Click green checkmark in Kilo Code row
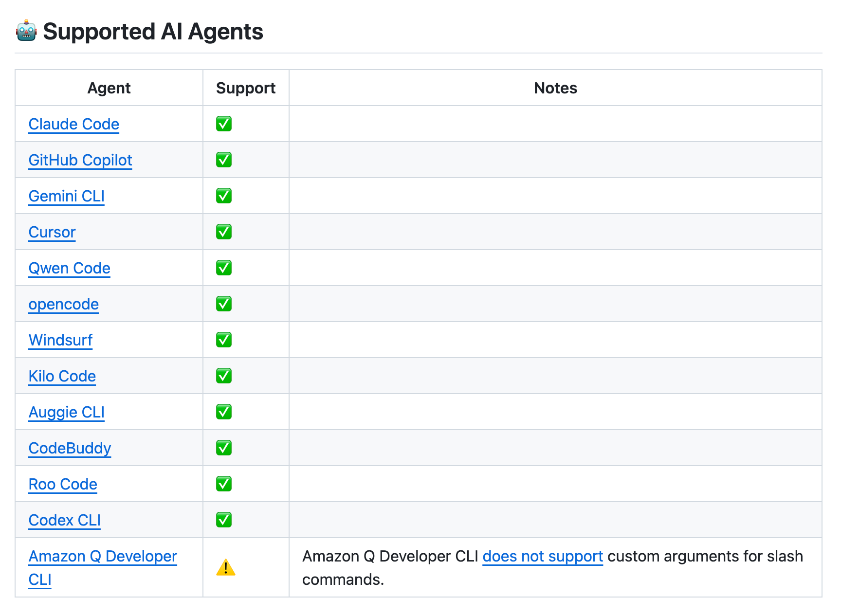Image resolution: width=841 pixels, height=616 pixels. tap(224, 376)
